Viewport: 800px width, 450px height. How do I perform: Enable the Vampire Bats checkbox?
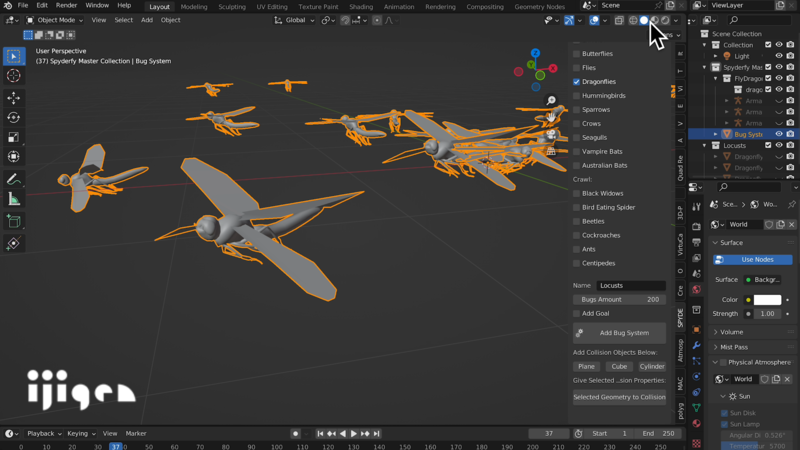point(577,152)
